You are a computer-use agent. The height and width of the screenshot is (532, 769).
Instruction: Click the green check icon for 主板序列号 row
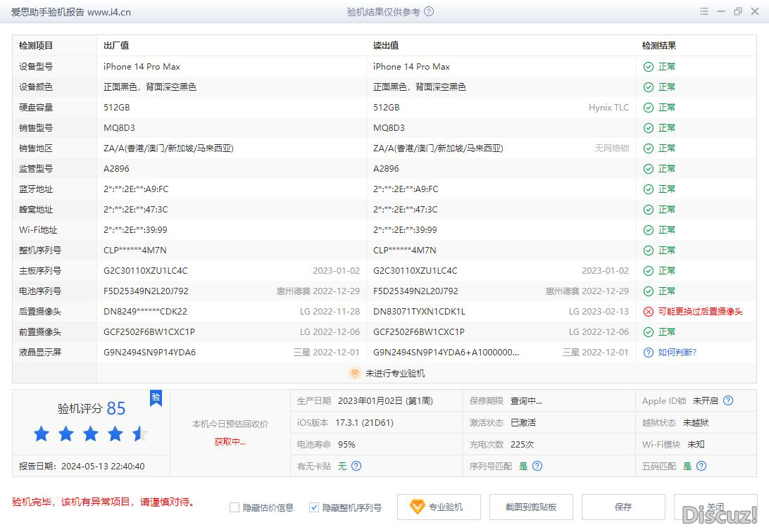click(x=649, y=271)
